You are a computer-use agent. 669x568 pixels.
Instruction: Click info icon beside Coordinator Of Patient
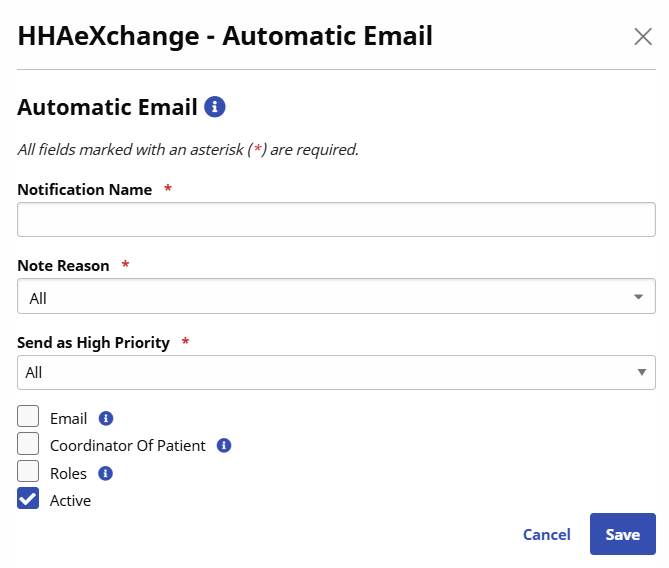[224, 446]
